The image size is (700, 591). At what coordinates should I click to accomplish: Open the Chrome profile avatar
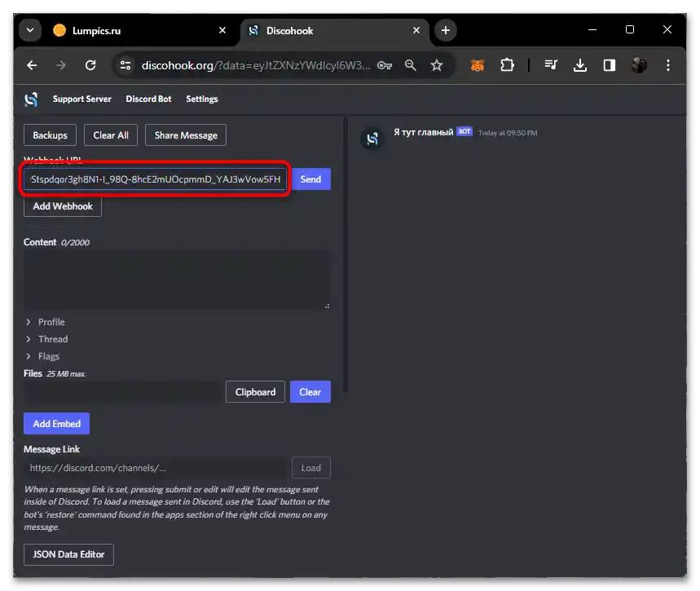click(639, 66)
